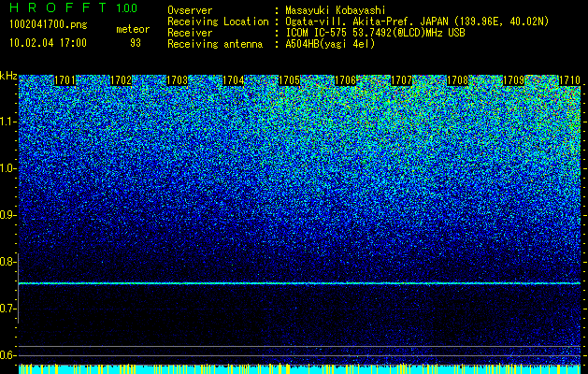Select the 1701 time marker

pos(65,80)
